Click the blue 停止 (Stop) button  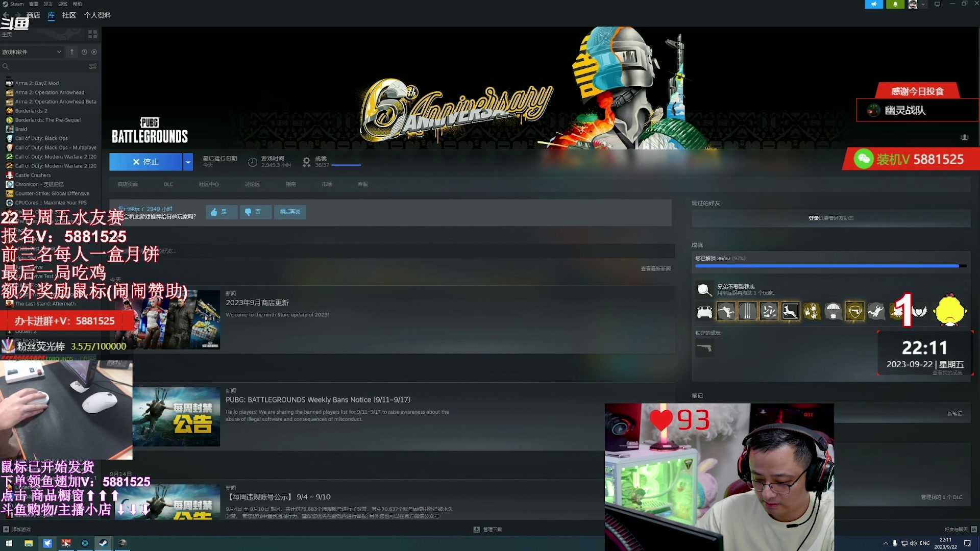pyautogui.click(x=146, y=162)
